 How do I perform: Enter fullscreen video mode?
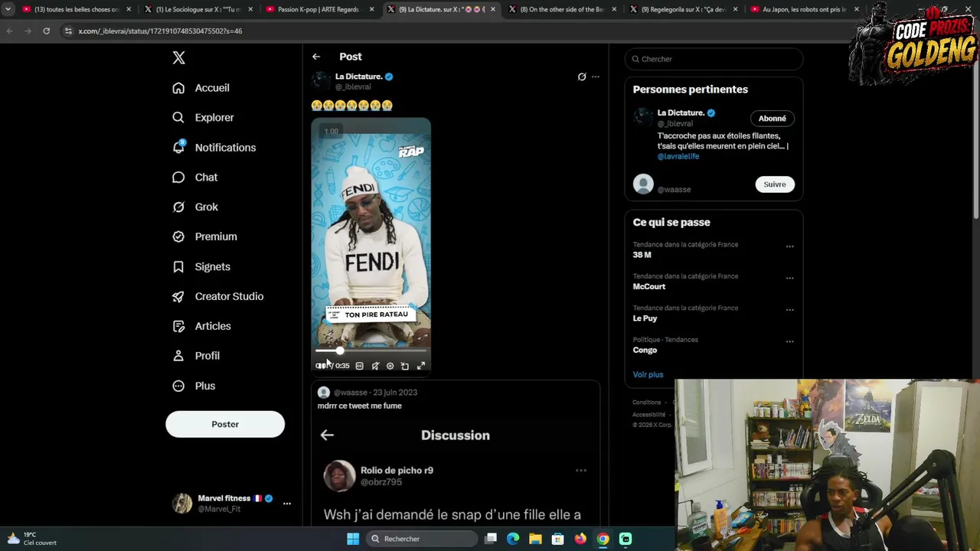[x=421, y=366]
